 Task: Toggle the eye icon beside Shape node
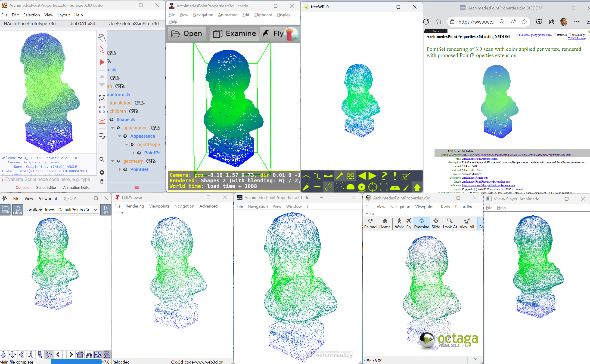click(133, 120)
